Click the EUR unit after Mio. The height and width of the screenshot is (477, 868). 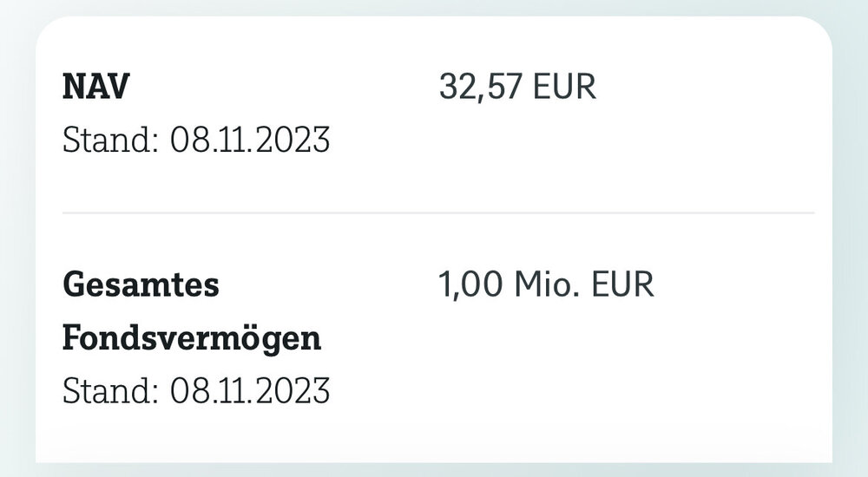[621, 285]
